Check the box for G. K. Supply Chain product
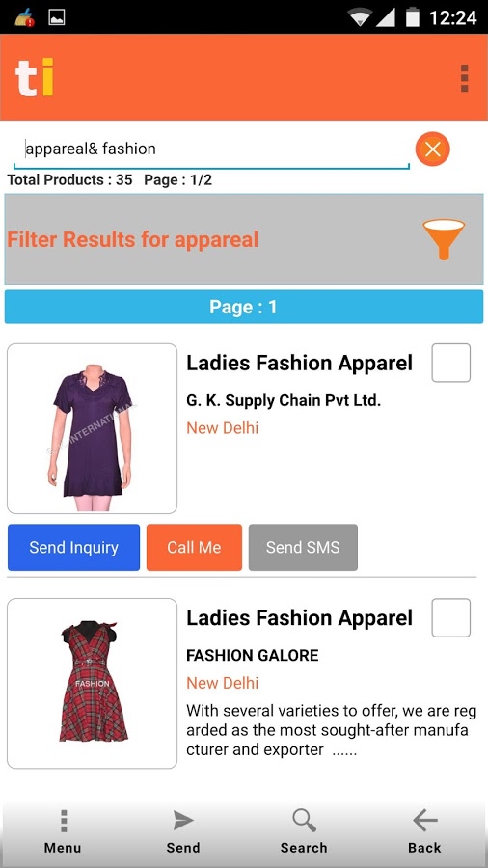 pyautogui.click(x=451, y=363)
